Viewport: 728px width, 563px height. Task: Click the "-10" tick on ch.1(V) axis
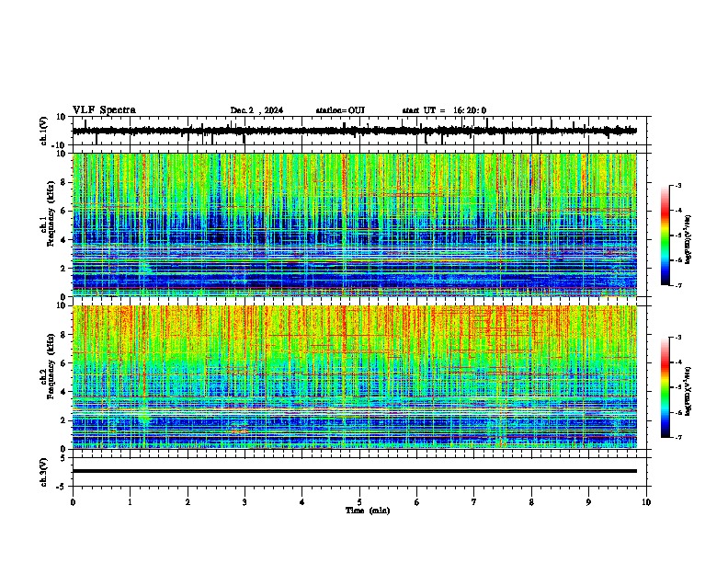(x=59, y=146)
